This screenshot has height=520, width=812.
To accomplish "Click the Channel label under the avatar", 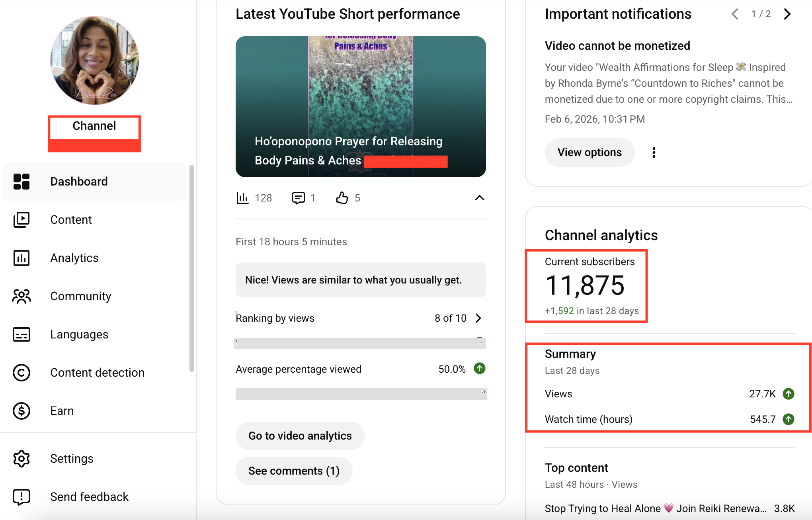I will coord(94,126).
